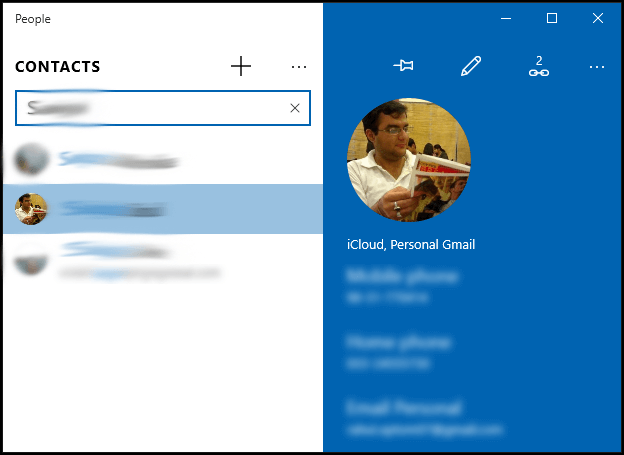Click the blurred Personal email entry
The image size is (624, 455).
click(x=424, y=419)
